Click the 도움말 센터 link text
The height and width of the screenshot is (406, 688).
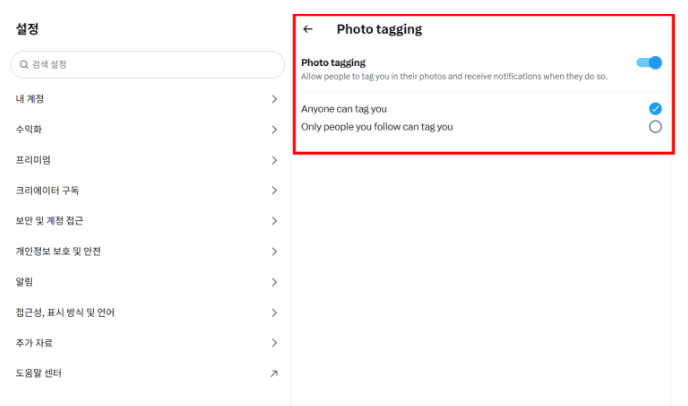pyautogui.click(x=39, y=374)
